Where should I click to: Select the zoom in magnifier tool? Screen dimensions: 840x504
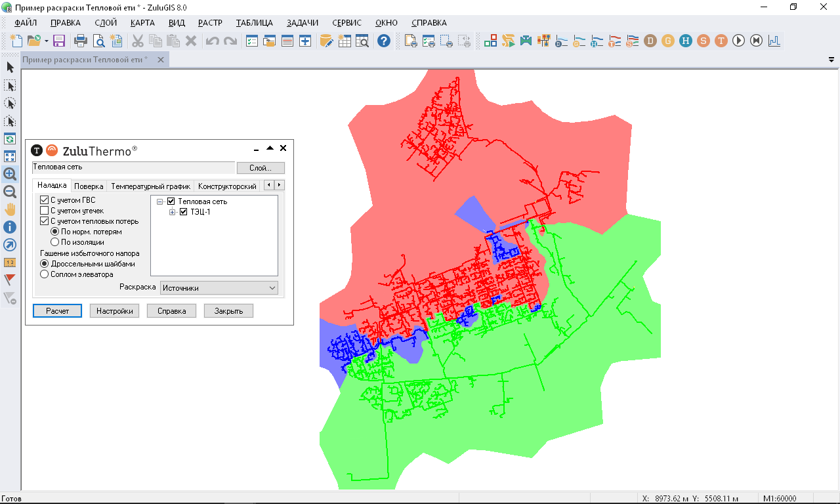click(x=10, y=174)
